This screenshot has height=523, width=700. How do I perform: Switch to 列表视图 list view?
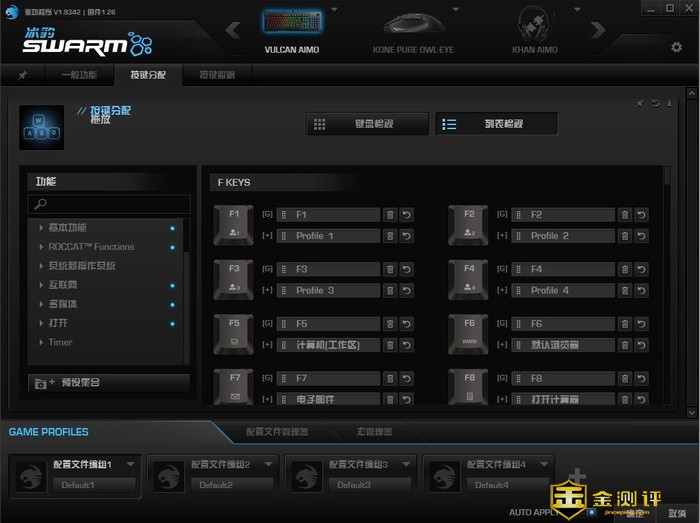(496, 124)
